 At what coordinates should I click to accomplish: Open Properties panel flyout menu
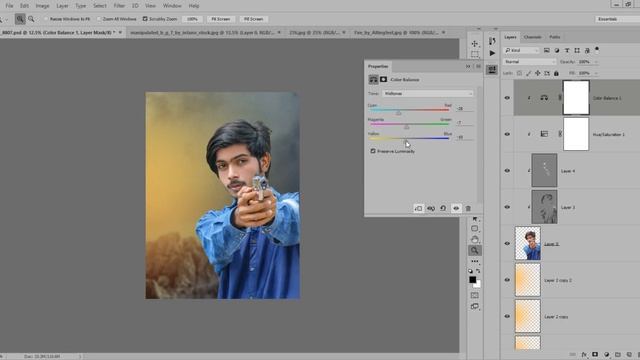click(x=478, y=66)
